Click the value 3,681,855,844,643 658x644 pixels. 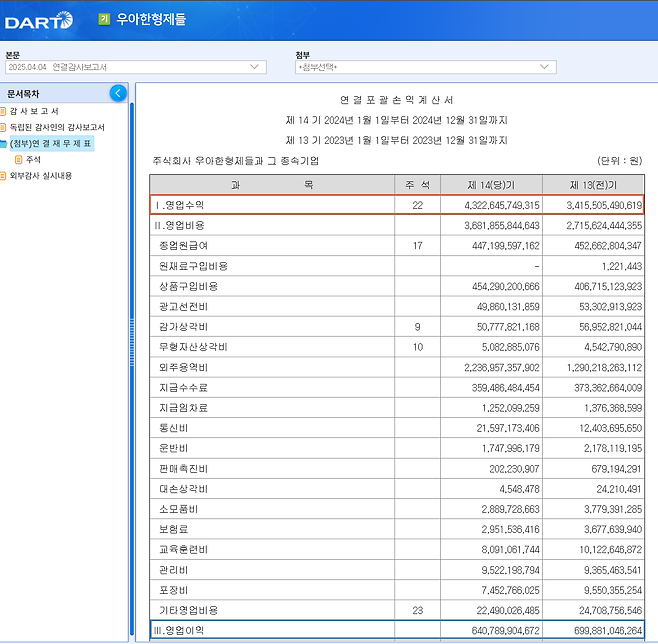(x=502, y=226)
